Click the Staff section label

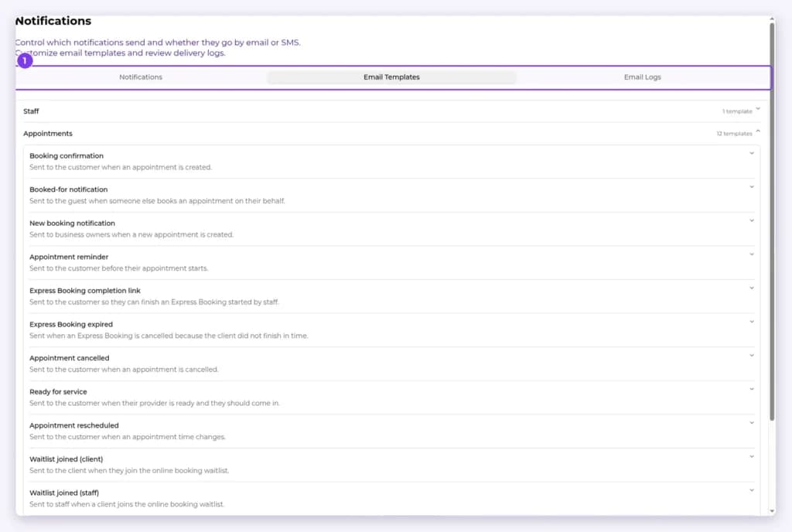(31, 111)
